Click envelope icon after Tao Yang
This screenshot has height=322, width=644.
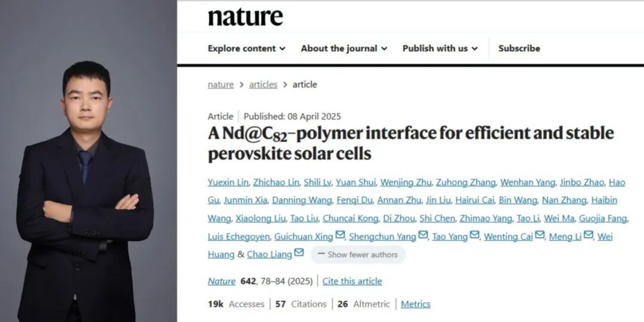pos(475,236)
